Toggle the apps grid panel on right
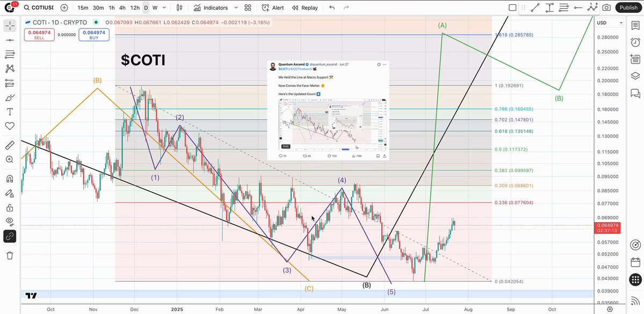 click(635, 280)
